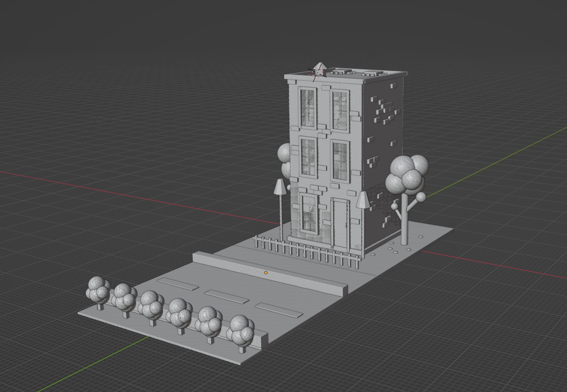The image size is (567, 392).
Task: Click the street lamp shade near the door
Action: coord(363,200)
